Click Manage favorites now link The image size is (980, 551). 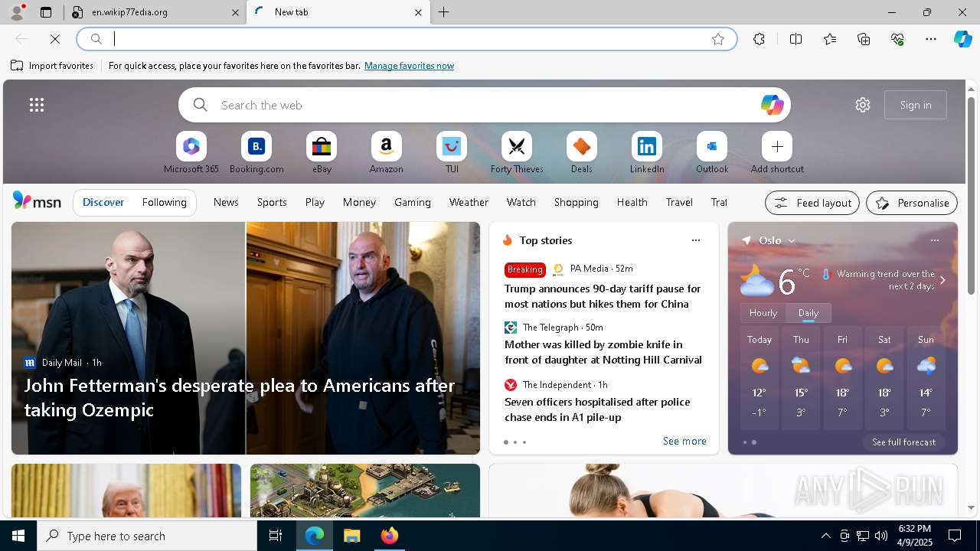pyautogui.click(x=410, y=66)
